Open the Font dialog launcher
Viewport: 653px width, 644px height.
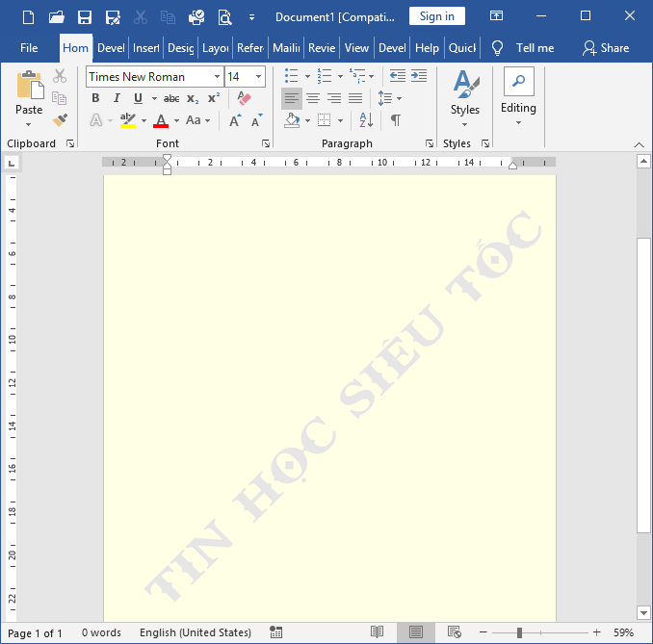(x=266, y=143)
